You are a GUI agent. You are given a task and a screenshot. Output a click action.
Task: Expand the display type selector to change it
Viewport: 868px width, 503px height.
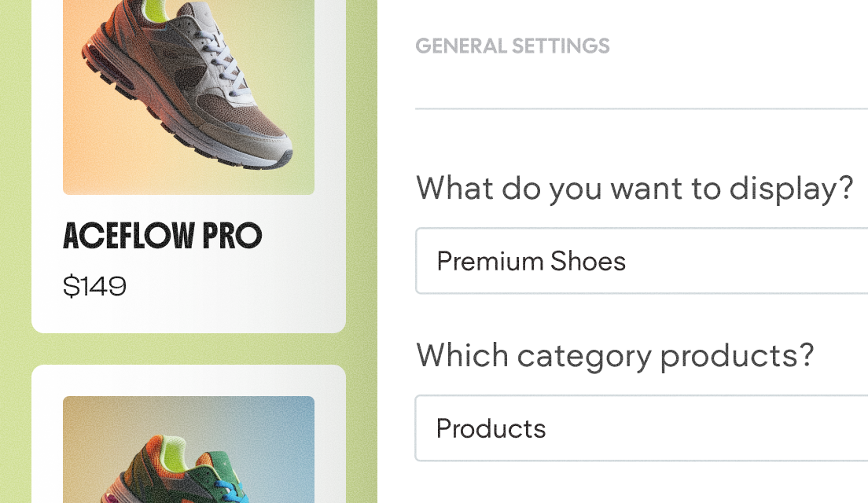tap(642, 260)
